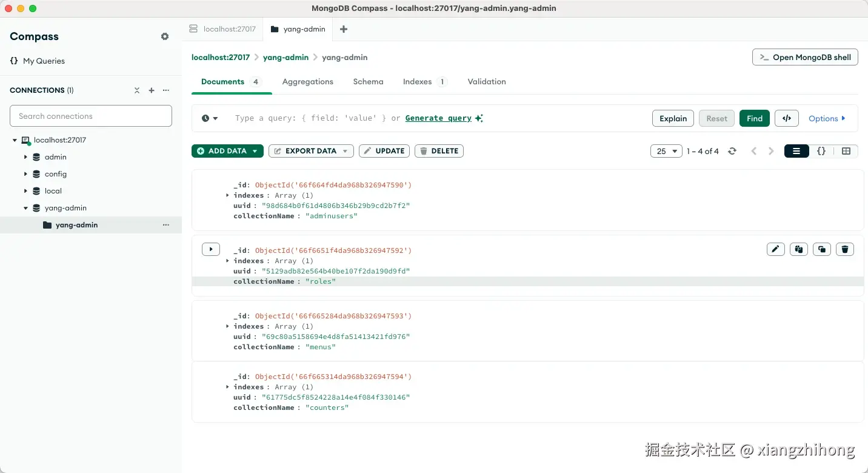Switch to localhost:27017 workspace tab

coord(222,29)
